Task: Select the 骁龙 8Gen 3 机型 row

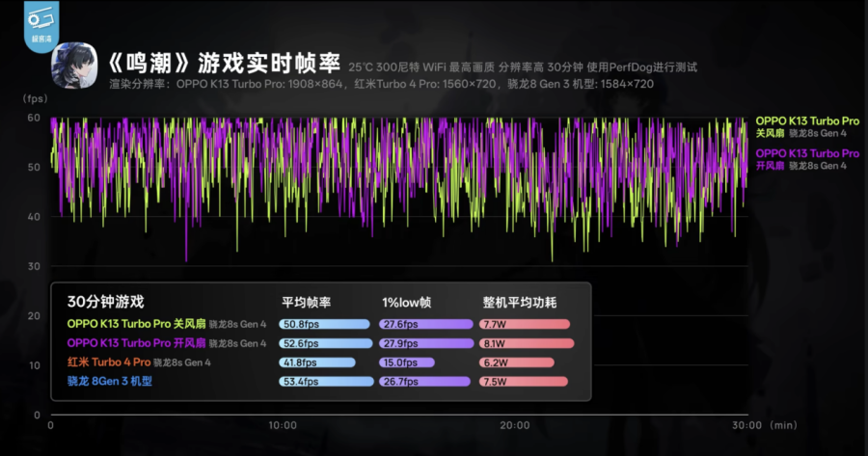Action: click(x=109, y=382)
